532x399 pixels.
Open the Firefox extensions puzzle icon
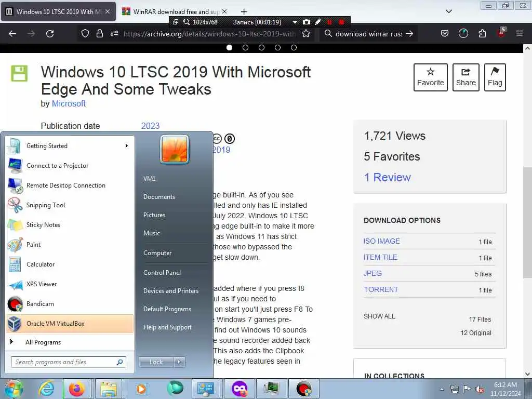point(482,34)
